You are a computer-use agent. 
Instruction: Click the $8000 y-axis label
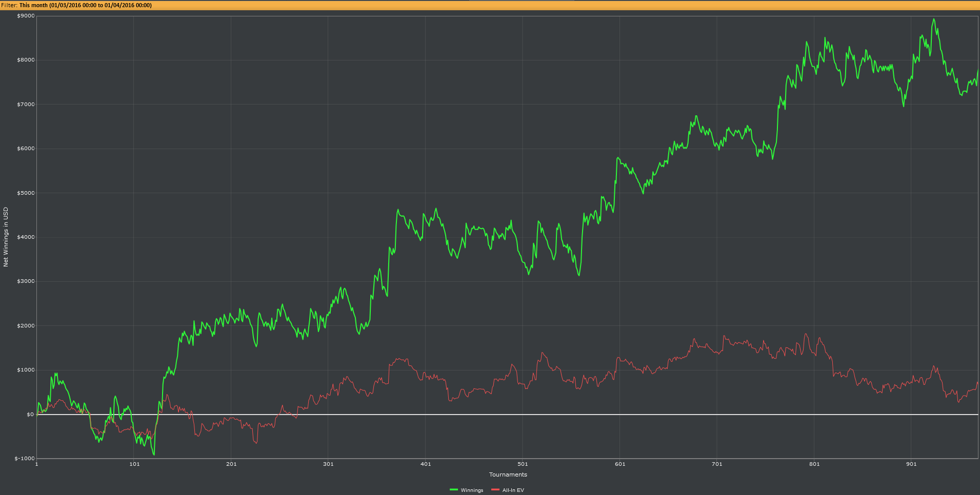[26, 60]
